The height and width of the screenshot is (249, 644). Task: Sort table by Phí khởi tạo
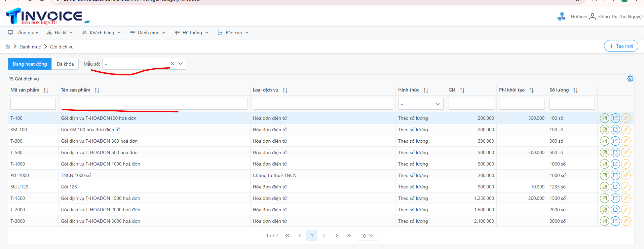(x=531, y=90)
